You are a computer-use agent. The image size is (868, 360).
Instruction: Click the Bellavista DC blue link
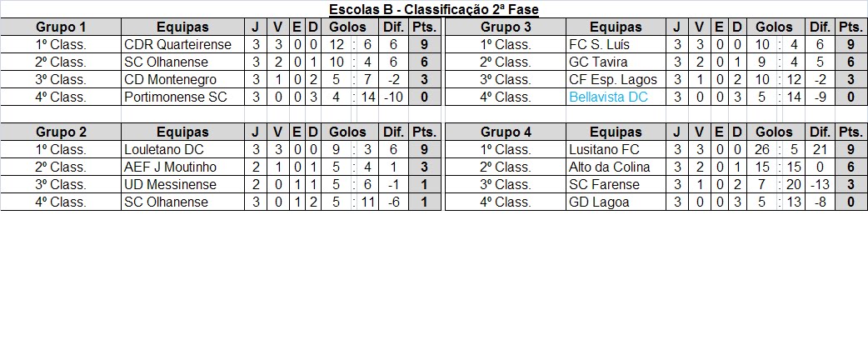[608, 97]
